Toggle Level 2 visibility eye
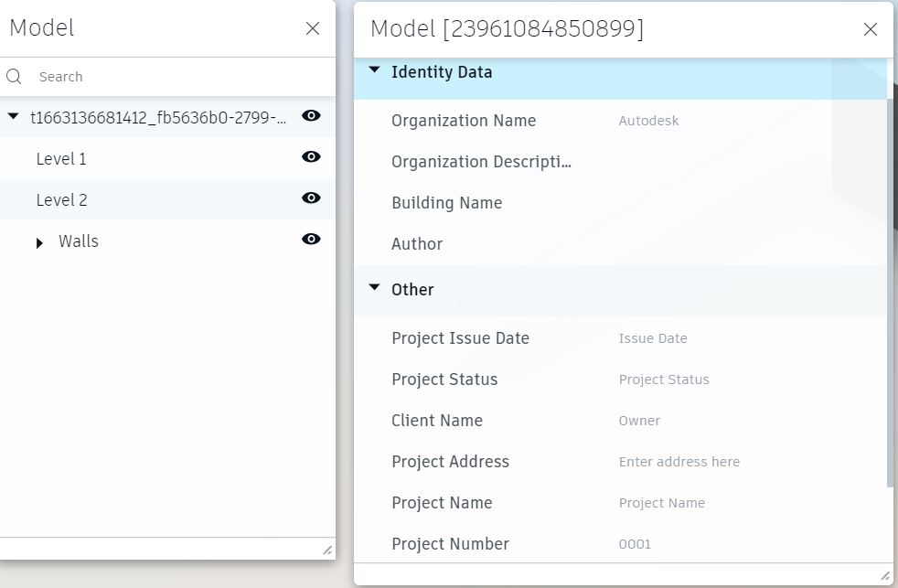The image size is (898, 588). coord(311,198)
